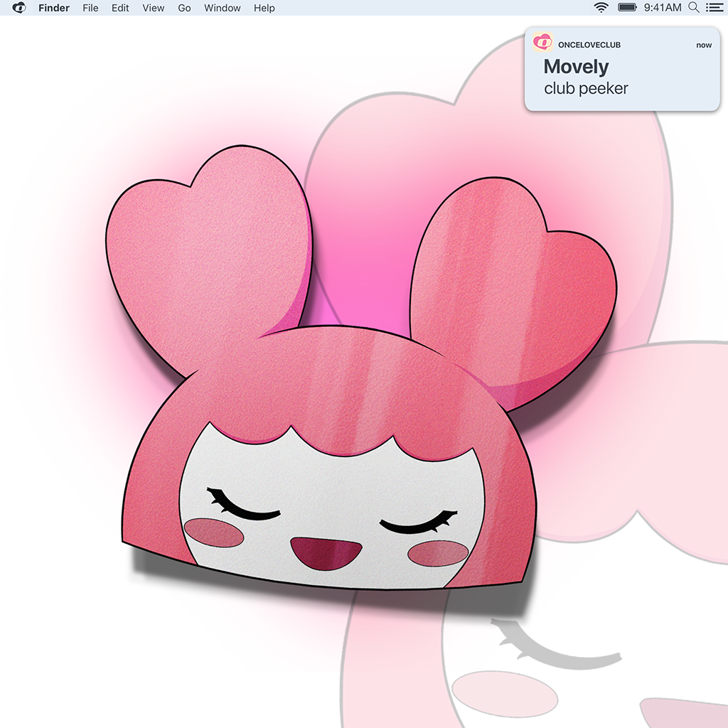Image resolution: width=728 pixels, height=728 pixels.
Task: Click the Wi-Fi status icon
Action: (601, 8)
